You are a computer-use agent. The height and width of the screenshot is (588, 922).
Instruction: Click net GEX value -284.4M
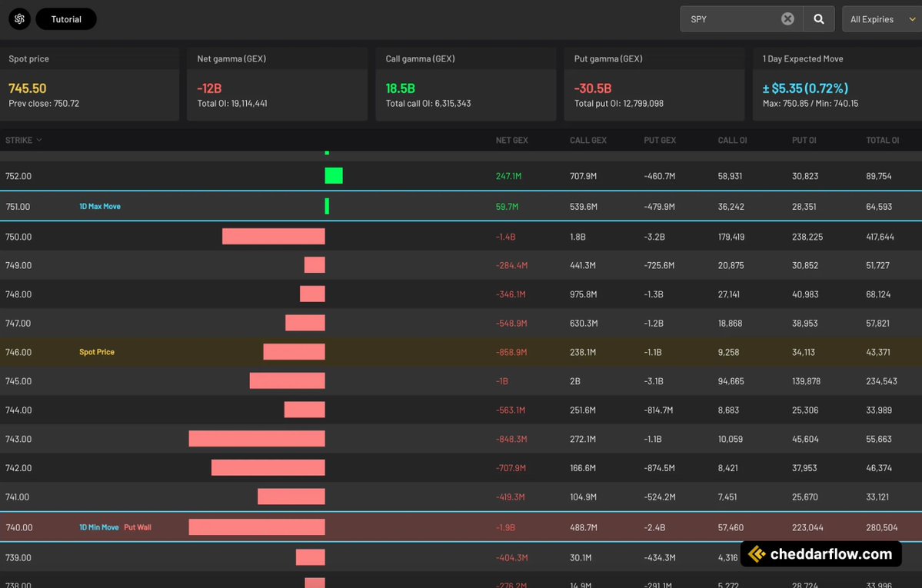(511, 265)
